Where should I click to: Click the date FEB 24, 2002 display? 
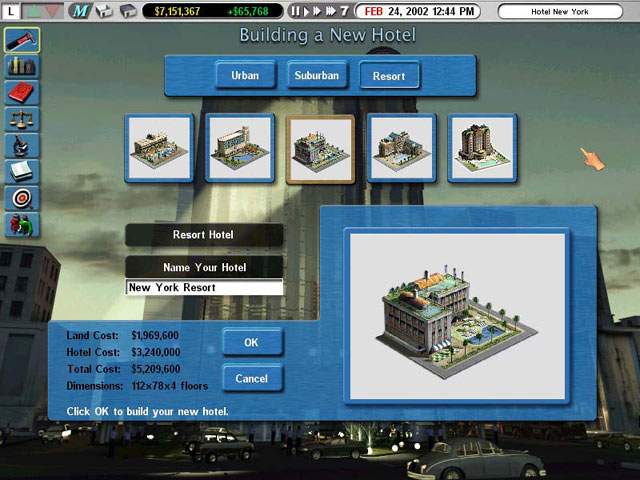tap(419, 11)
